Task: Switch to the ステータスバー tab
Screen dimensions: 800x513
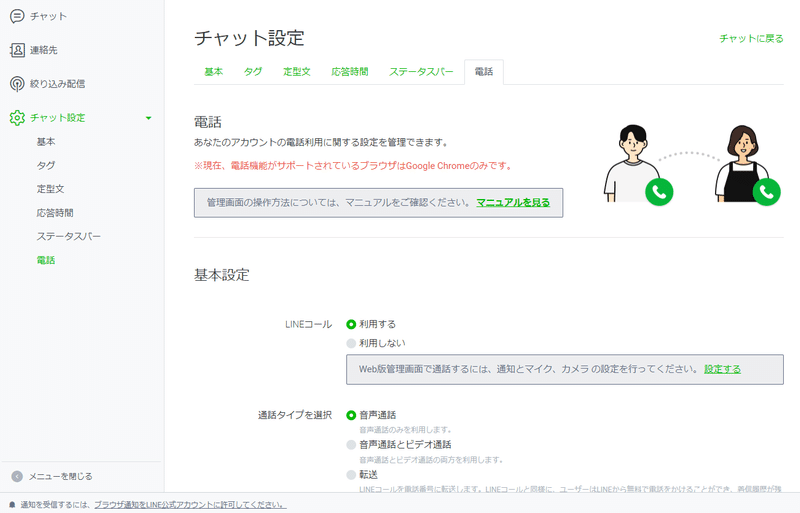Action: tap(421, 72)
